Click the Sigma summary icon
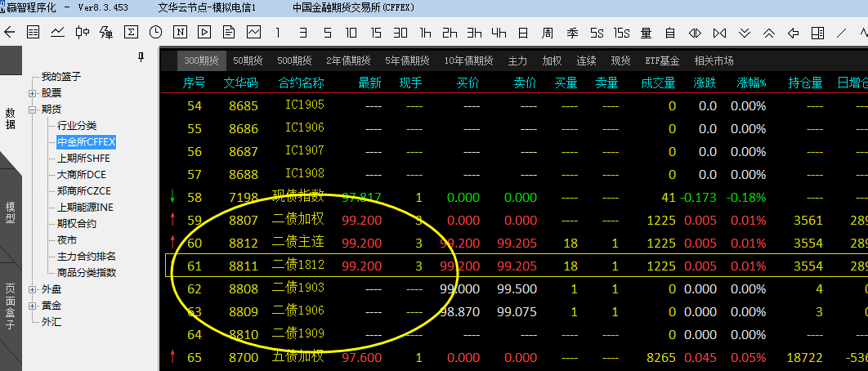Viewport: 868px width, 371px height. pyautogui.click(x=132, y=32)
